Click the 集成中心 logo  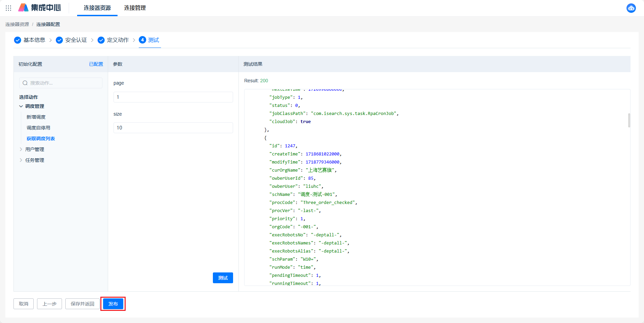(x=39, y=7)
